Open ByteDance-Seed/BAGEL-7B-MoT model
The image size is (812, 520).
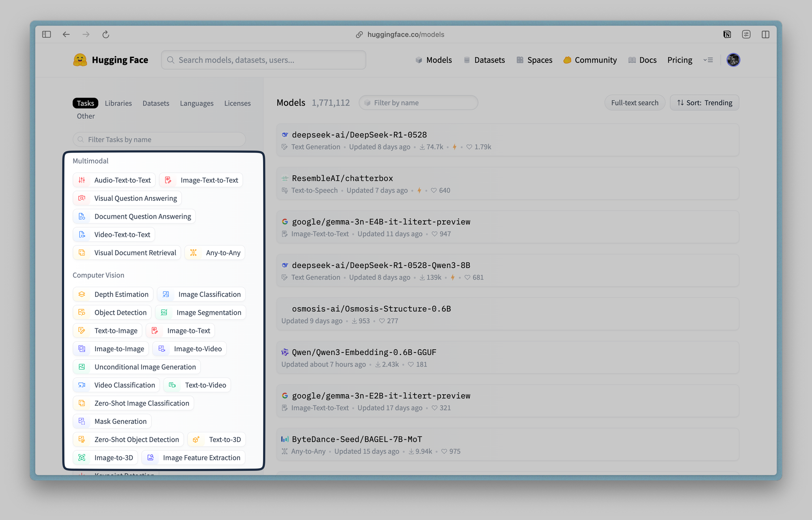508,445
